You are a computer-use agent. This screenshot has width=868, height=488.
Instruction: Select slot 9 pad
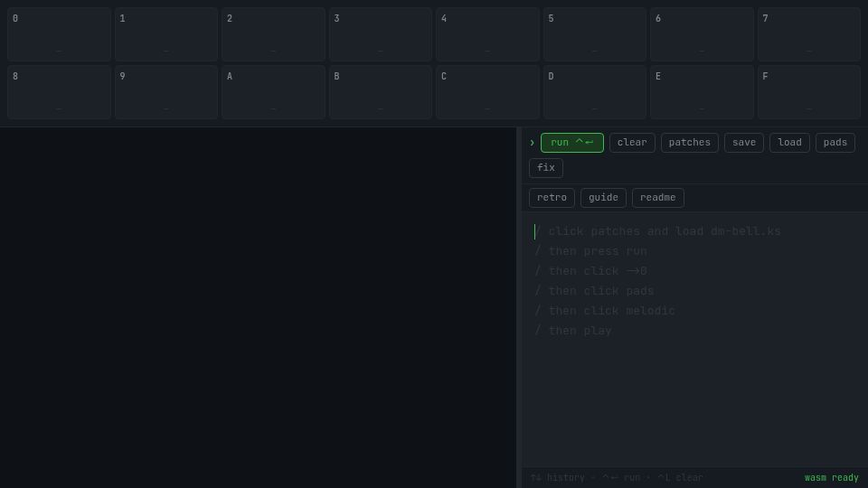click(x=166, y=92)
